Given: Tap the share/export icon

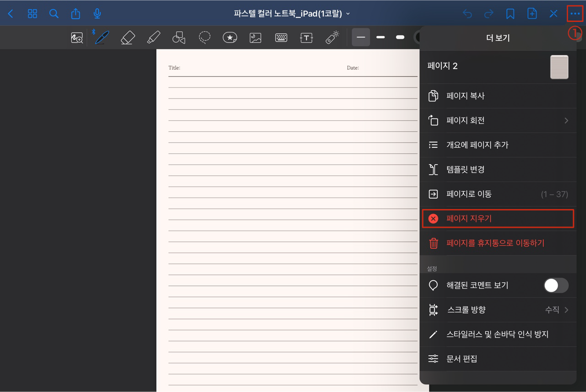Looking at the screenshot, I should click(76, 14).
